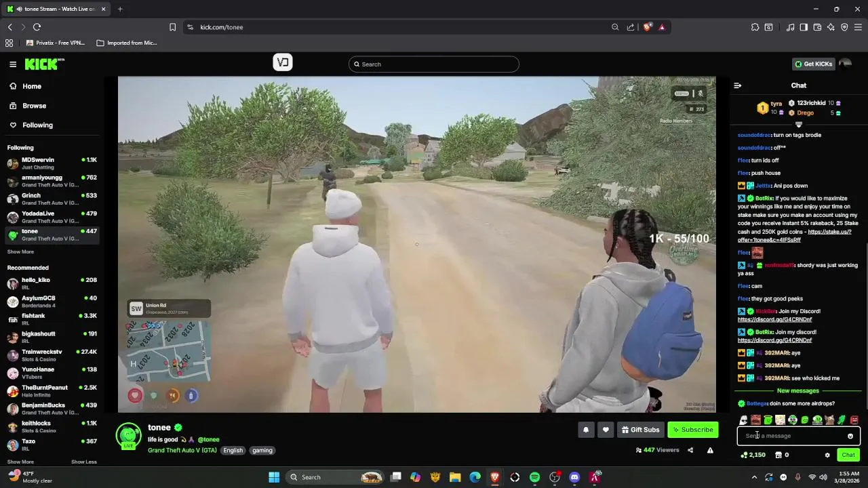Open a new browser tab
The image size is (868, 488).
point(120,9)
